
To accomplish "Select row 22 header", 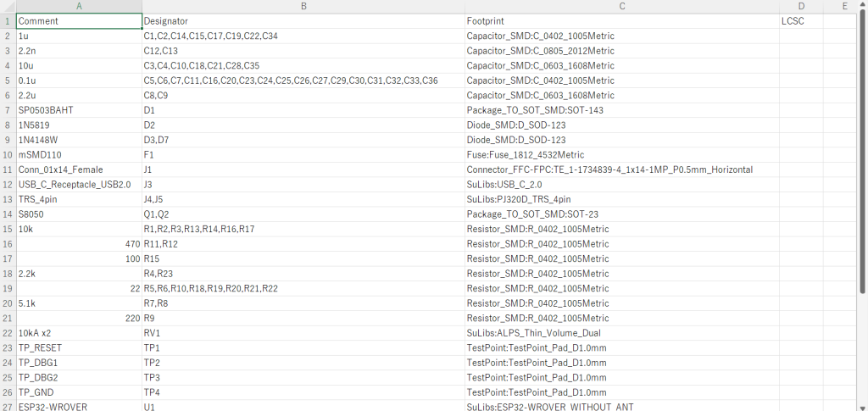I will (8, 333).
